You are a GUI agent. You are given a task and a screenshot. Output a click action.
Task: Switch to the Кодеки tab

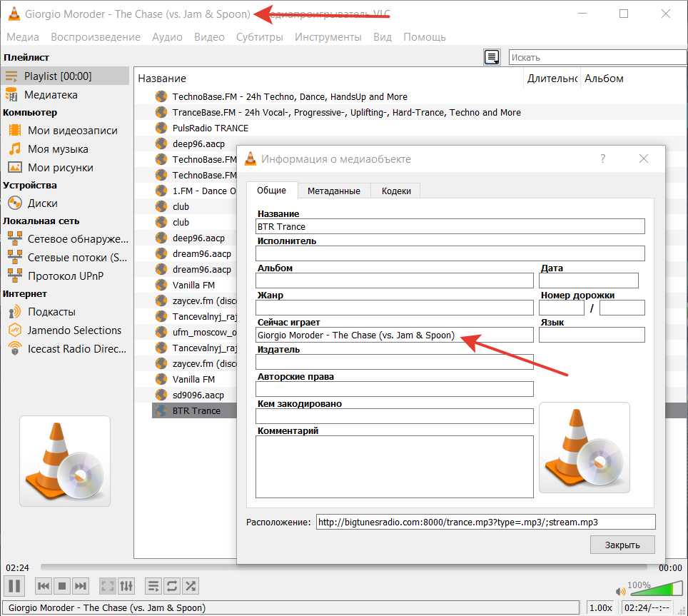[396, 191]
